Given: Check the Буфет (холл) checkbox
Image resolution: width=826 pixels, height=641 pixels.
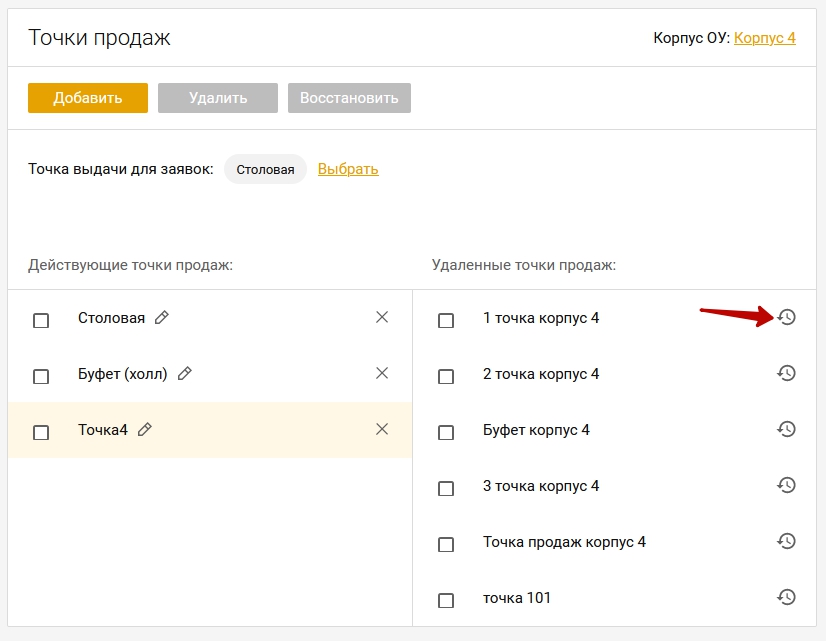Looking at the screenshot, I should [41, 376].
